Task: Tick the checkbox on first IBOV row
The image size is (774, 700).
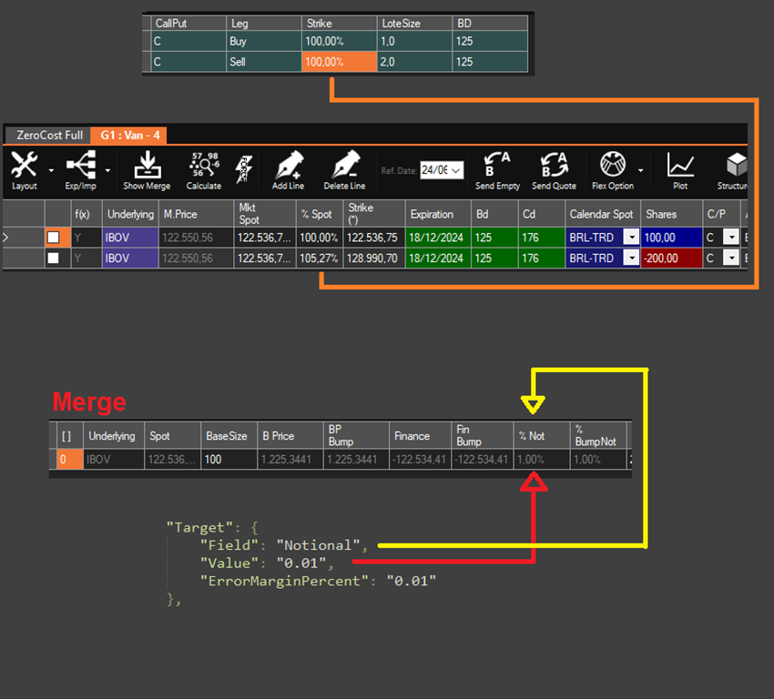Action: (x=53, y=238)
